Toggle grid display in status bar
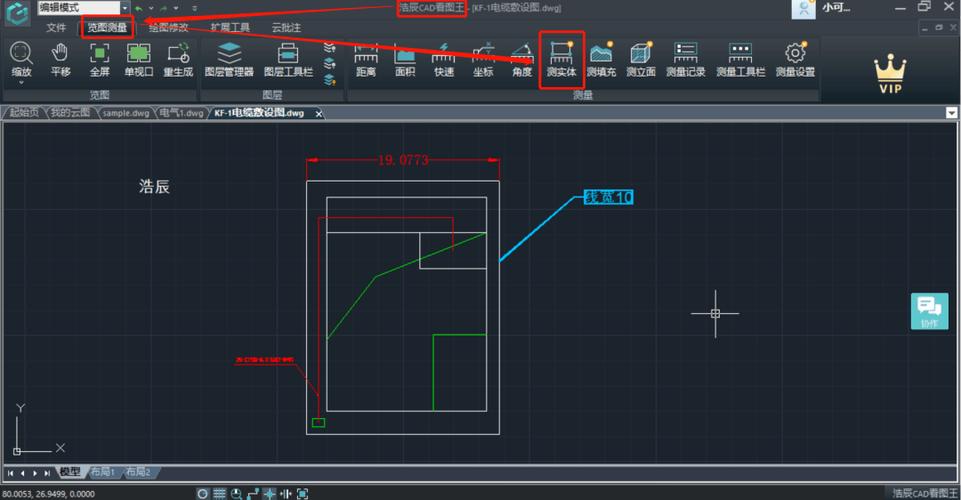Viewport: 961px width, 500px height. pyautogui.click(x=219, y=493)
